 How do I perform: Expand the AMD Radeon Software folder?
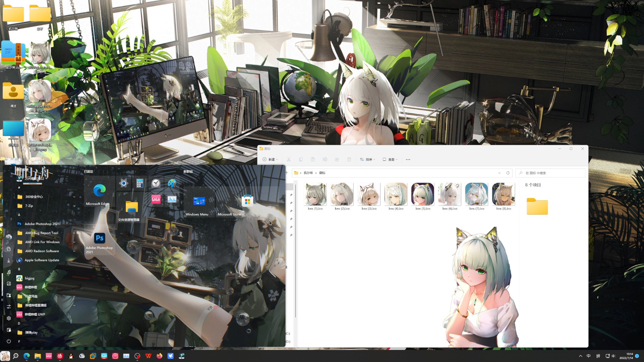74,251
